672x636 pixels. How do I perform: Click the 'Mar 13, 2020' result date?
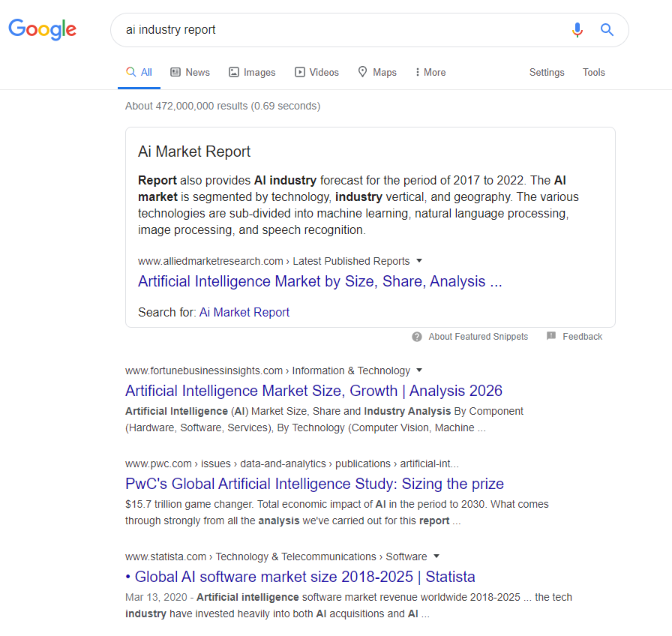click(x=156, y=598)
